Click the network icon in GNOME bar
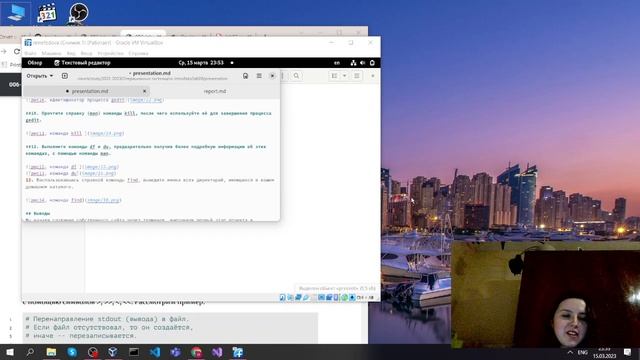Viewport: 640px width, 360px height. coord(353,63)
